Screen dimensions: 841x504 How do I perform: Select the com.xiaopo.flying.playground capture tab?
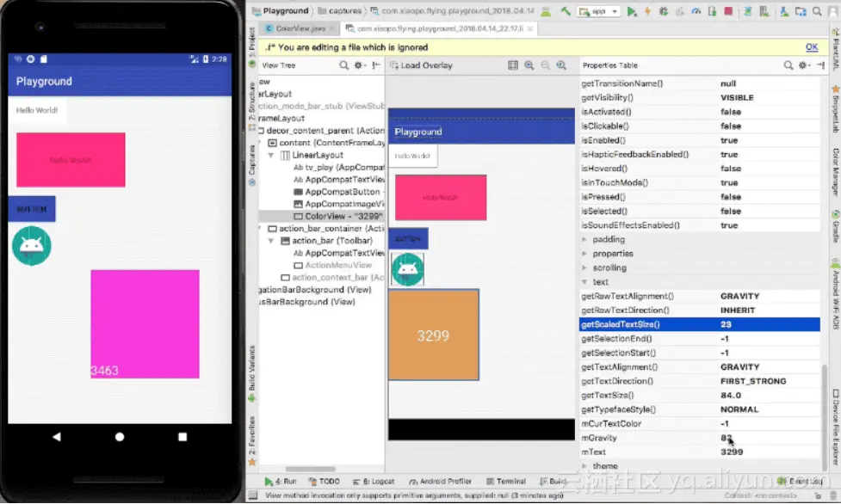point(439,28)
